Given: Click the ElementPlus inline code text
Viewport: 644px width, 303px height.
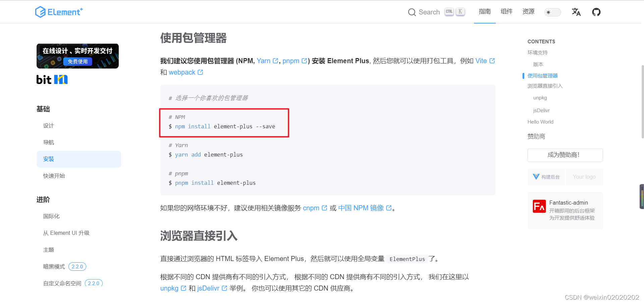Looking at the screenshot, I should pos(407,259).
